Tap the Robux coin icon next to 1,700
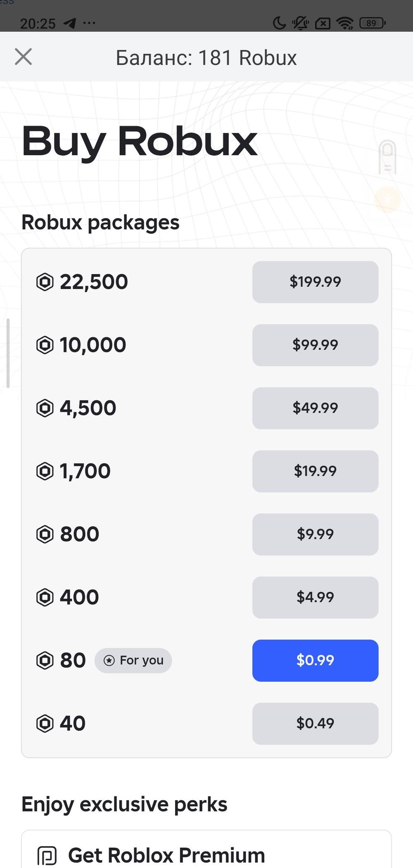 [x=45, y=471]
